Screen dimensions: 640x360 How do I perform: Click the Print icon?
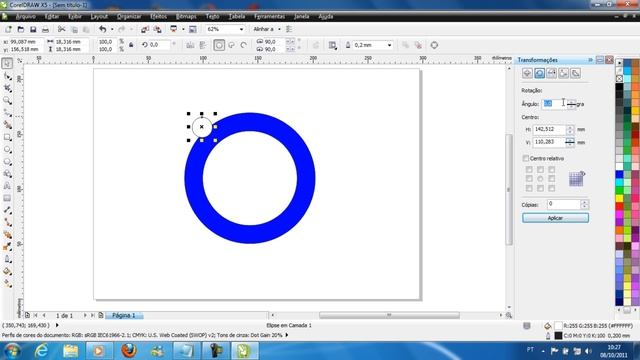coord(45,29)
